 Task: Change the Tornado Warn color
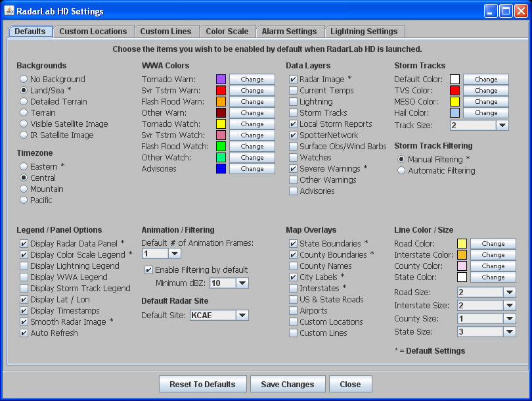[252, 79]
